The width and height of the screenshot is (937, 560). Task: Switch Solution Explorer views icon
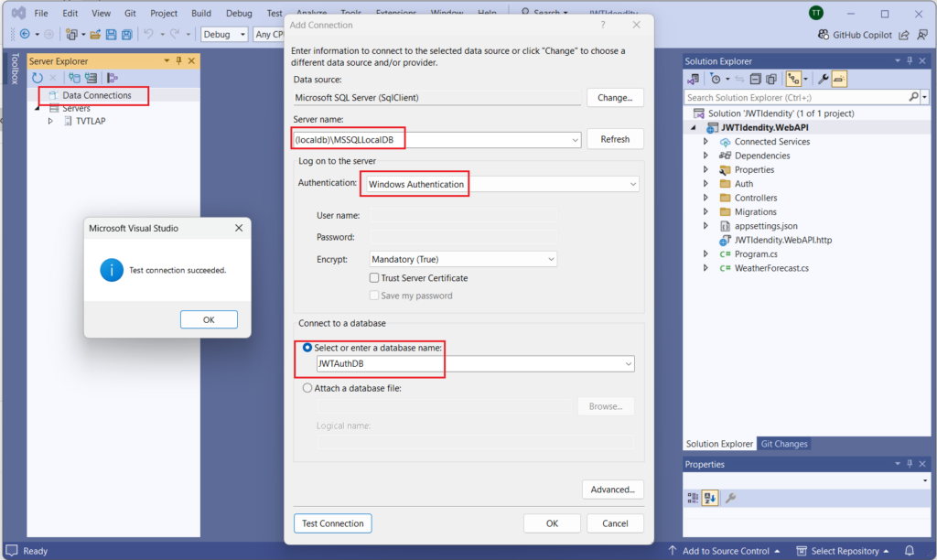tap(694, 79)
